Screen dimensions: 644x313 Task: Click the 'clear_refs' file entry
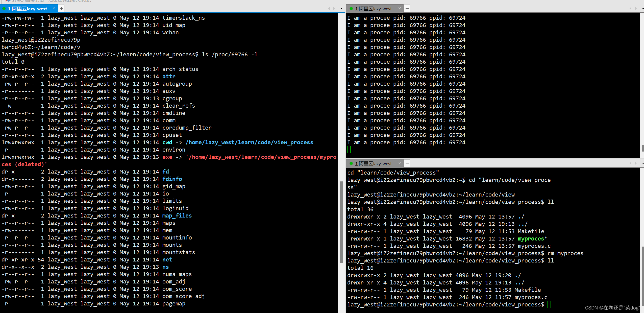tap(178, 106)
